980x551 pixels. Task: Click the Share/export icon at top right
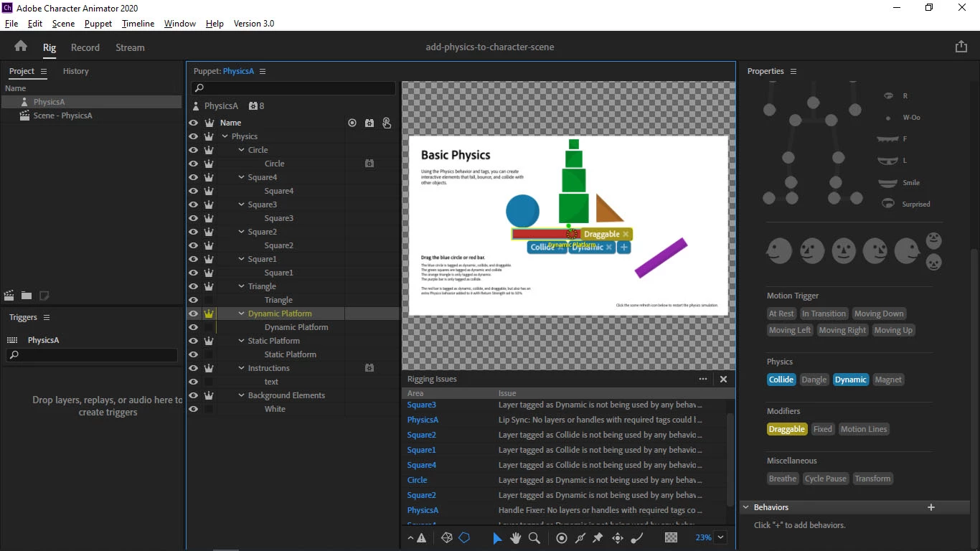point(961,47)
